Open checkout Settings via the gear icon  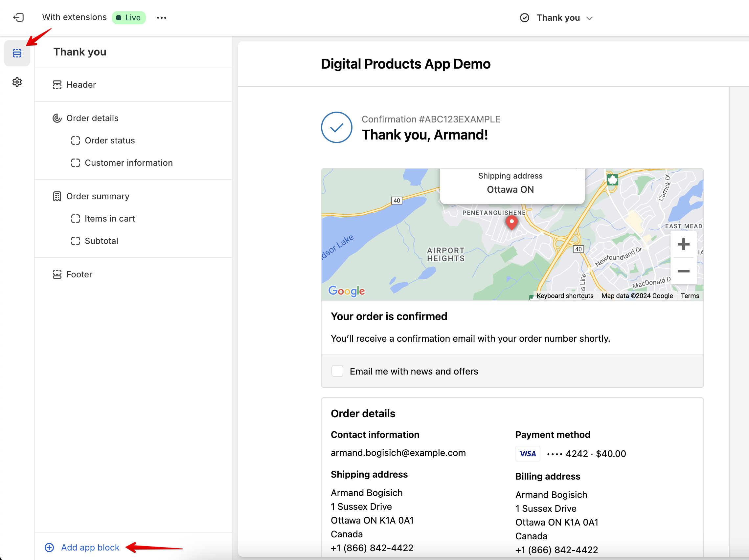[17, 82]
